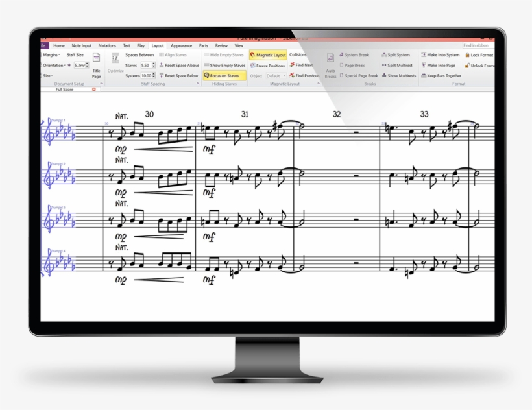This screenshot has width=532, height=410.
Task: Click Make Into Page
Action: click(x=438, y=65)
